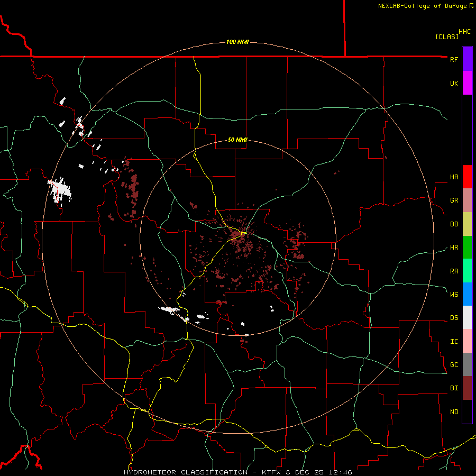Click the KTFX station identifier

click(271, 472)
